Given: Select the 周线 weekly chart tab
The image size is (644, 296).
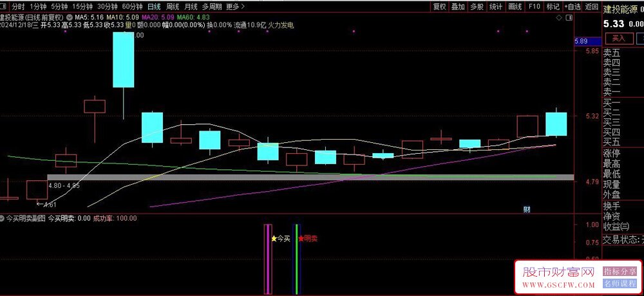Looking at the screenshot, I should click(x=173, y=6).
